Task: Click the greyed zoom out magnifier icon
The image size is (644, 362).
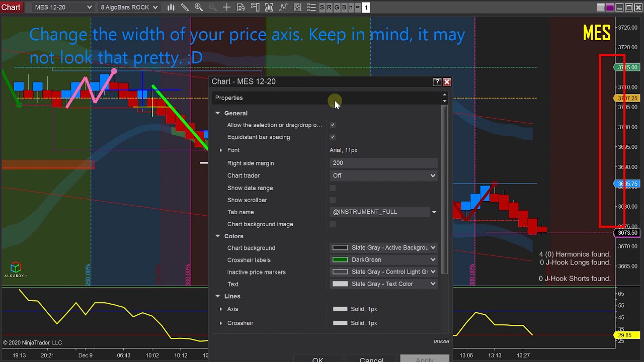Action: [x=212, y=7]
